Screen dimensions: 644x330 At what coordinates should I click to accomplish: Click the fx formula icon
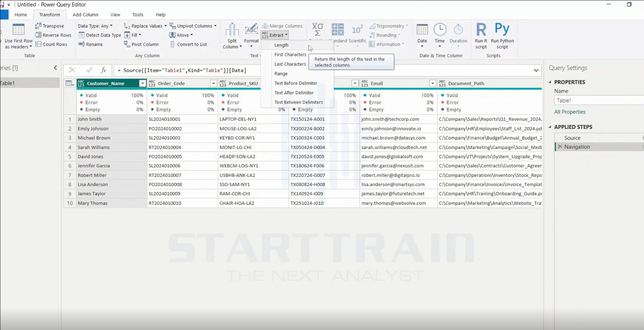pyautogui.click(x=104, y=70)
